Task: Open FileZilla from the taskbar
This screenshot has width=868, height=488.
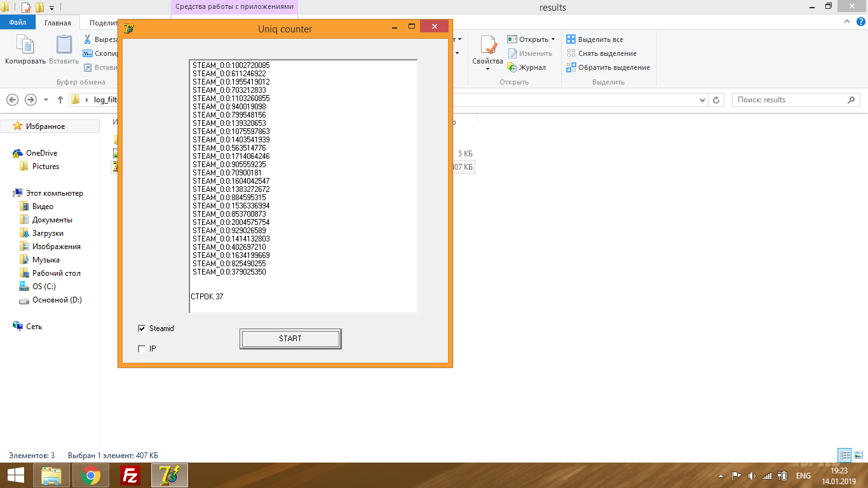Action: click(130, 475)
